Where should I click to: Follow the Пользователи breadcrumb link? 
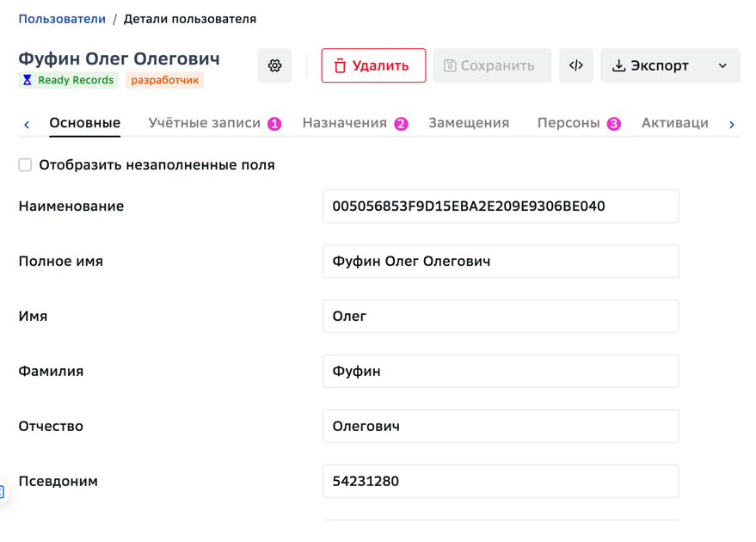pos(62,19)
